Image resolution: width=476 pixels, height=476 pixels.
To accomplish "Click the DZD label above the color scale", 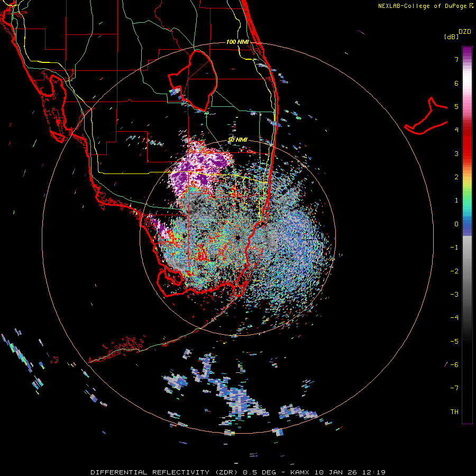I will (465, 32).
